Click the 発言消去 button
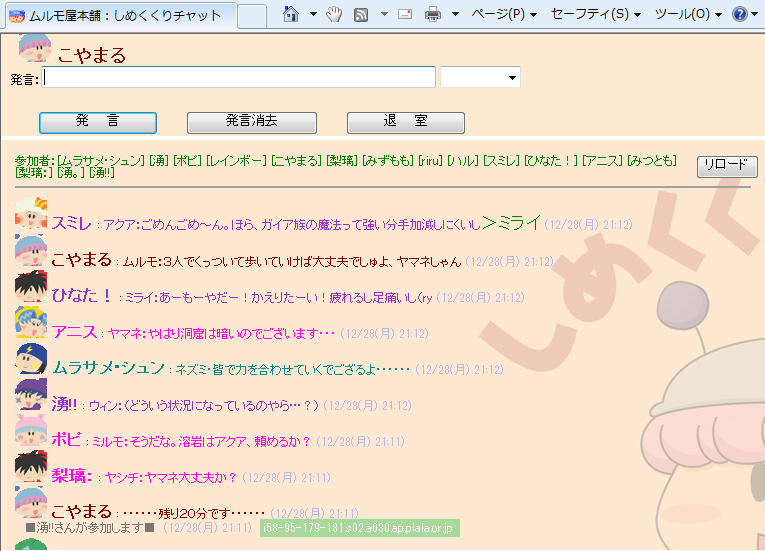765x551 pixels. tap(252, 122)
